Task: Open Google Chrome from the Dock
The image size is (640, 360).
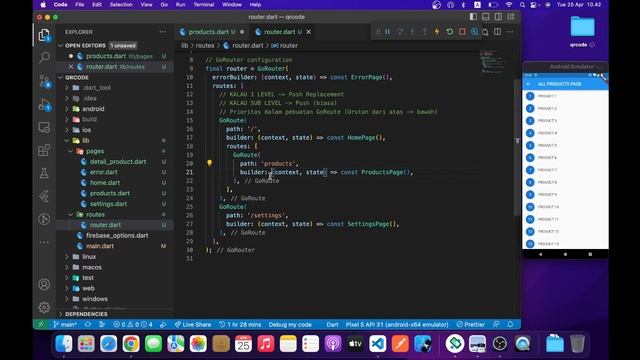Action: pyautogui.click(x=131, y=344)
